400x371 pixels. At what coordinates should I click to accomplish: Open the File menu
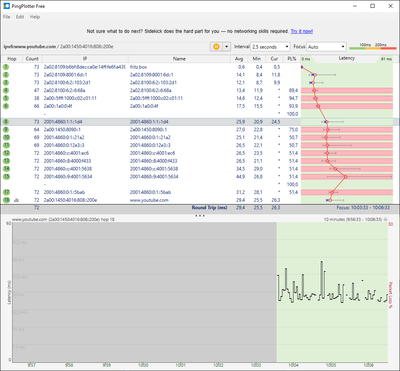pos(7,17)
